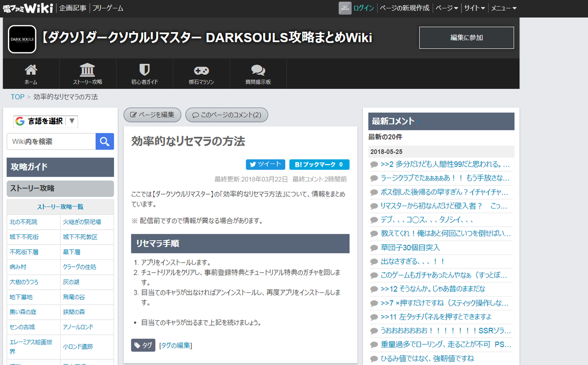Open このページのコメント(2) button
Screen dimensions: 588x365
(x=226, y=115)
